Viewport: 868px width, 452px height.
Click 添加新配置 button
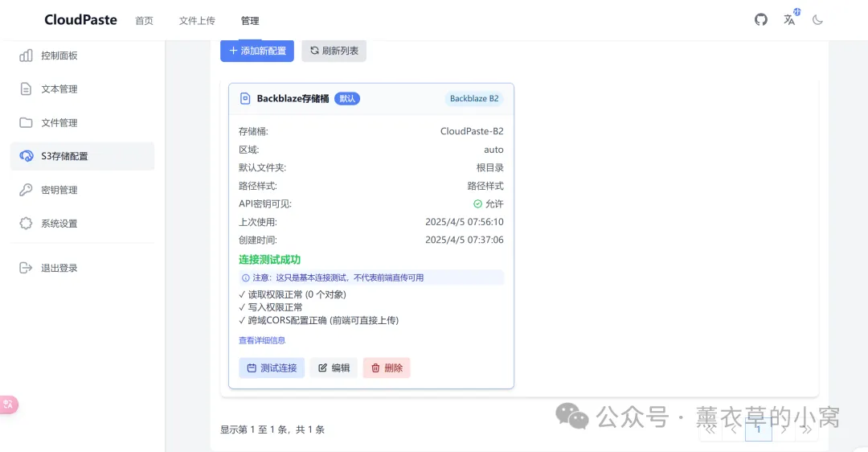[x=257, y=51]
